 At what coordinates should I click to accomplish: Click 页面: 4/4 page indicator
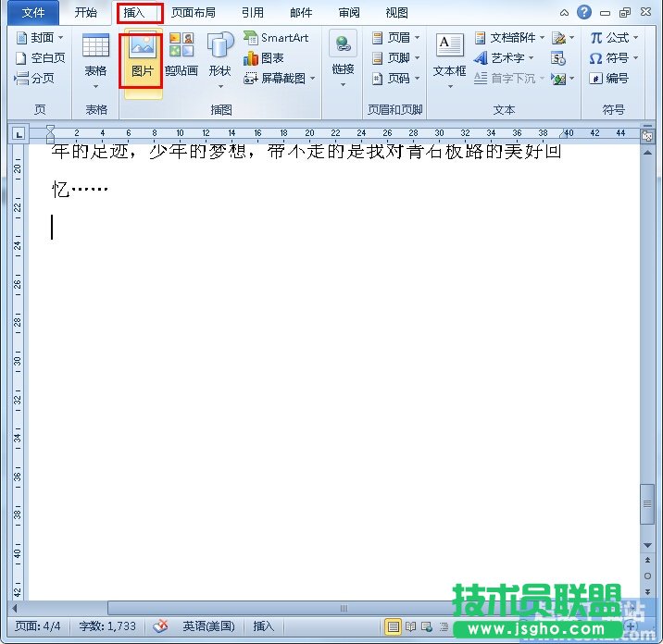tap(38, 625)
